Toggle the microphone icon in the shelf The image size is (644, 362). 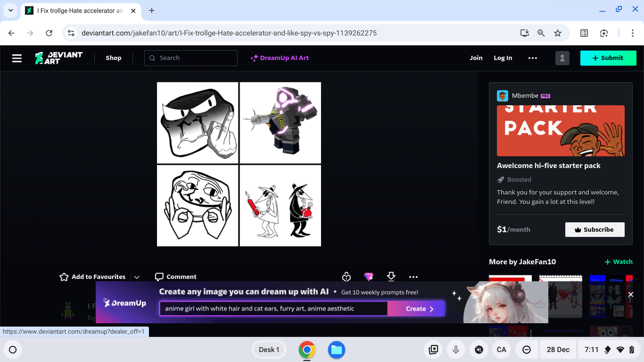[x=456, y=350]
